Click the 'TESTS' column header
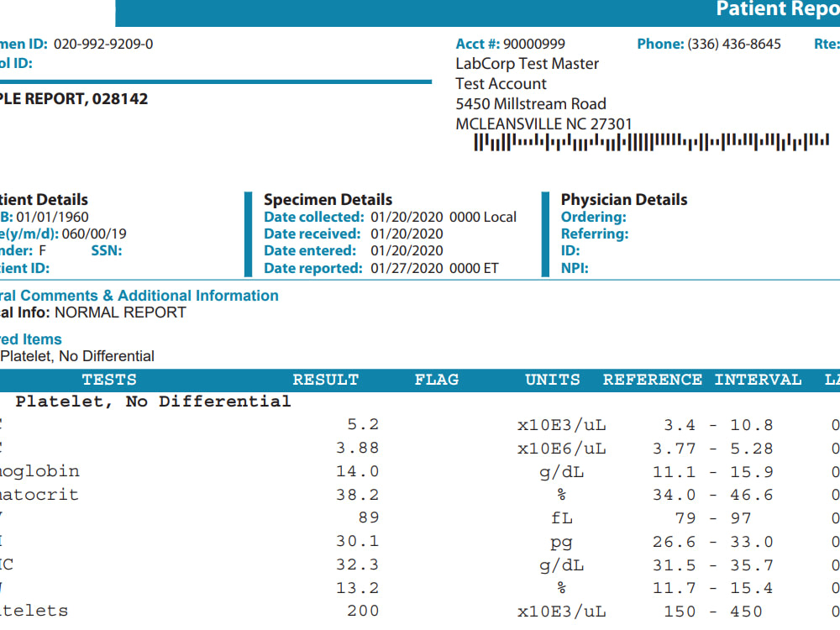 click(x=109, y=380)
